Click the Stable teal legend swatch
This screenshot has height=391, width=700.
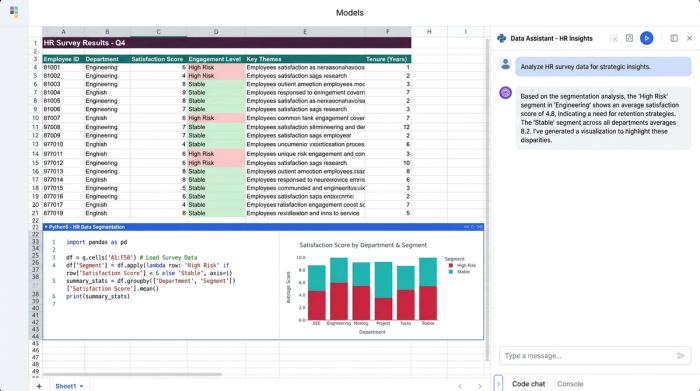point(450,272)
